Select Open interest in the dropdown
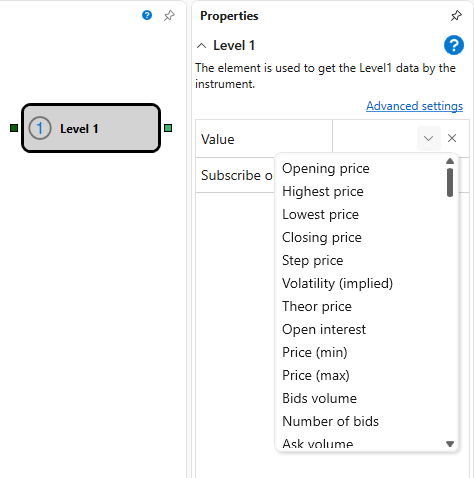This screenshot has height=478, width=474. click(324, 329)
